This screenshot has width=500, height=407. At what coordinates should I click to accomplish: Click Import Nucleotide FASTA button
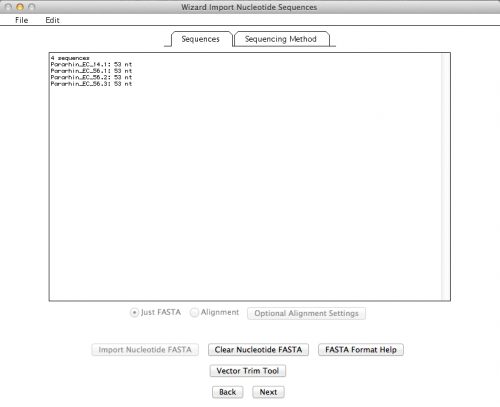click(145, 350)
